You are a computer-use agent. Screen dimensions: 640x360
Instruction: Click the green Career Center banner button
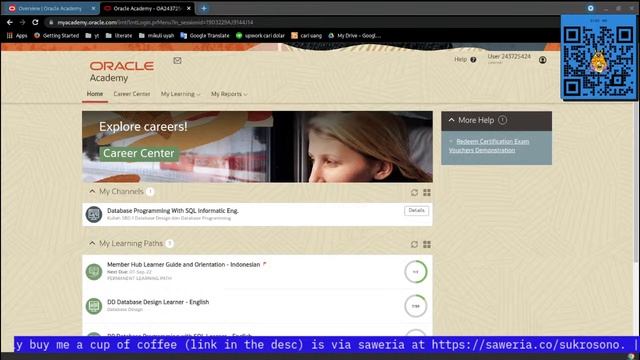[139, 153]
